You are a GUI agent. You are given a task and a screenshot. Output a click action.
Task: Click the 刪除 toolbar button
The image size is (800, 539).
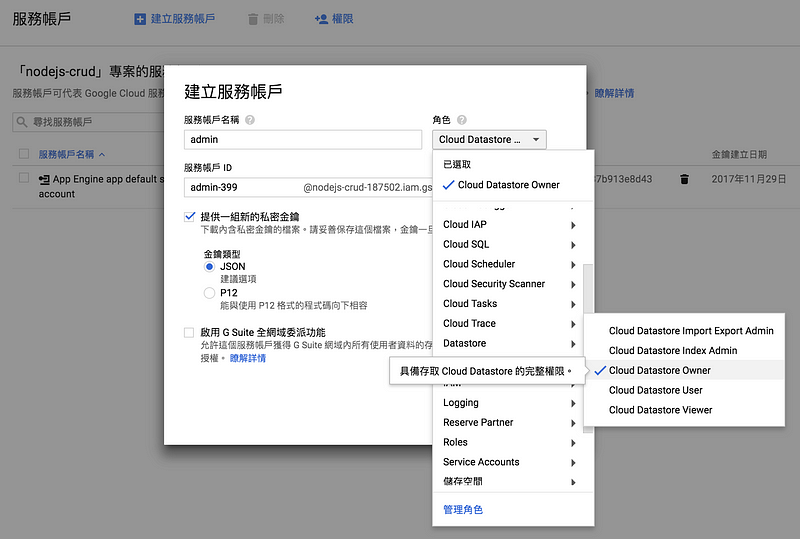pos(266,19)
